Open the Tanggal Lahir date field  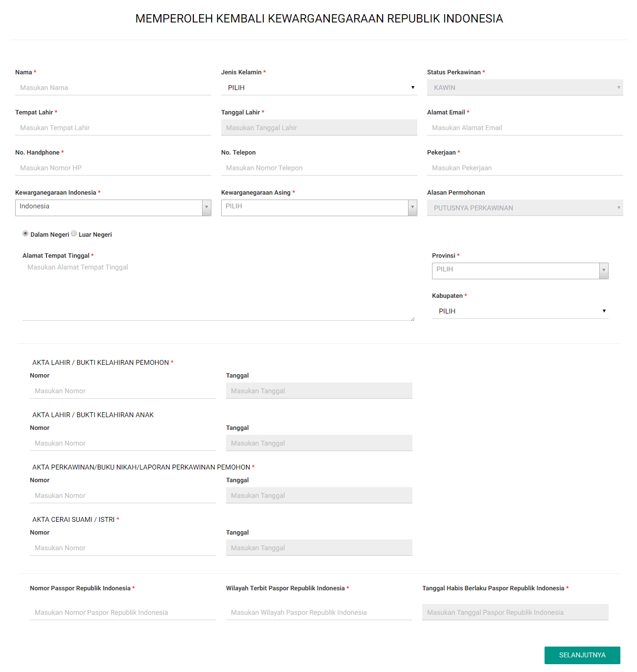[x=319, y=128]
